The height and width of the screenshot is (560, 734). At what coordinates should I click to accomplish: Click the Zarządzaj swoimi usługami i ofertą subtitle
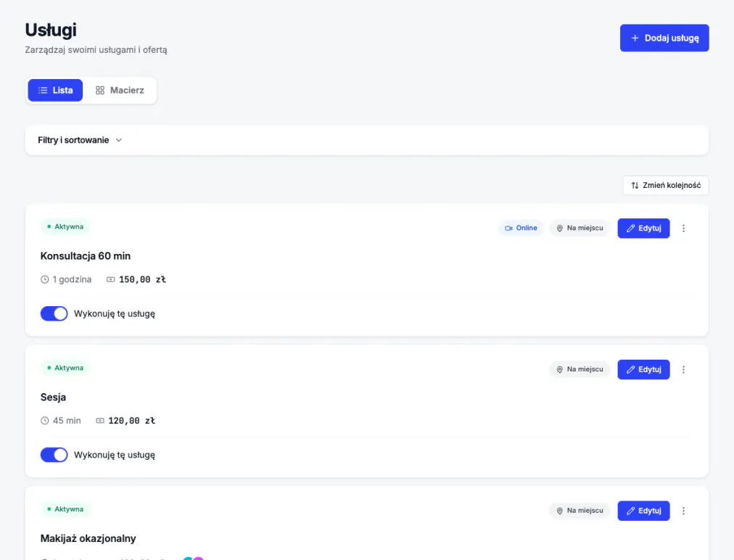pos(96,50)
